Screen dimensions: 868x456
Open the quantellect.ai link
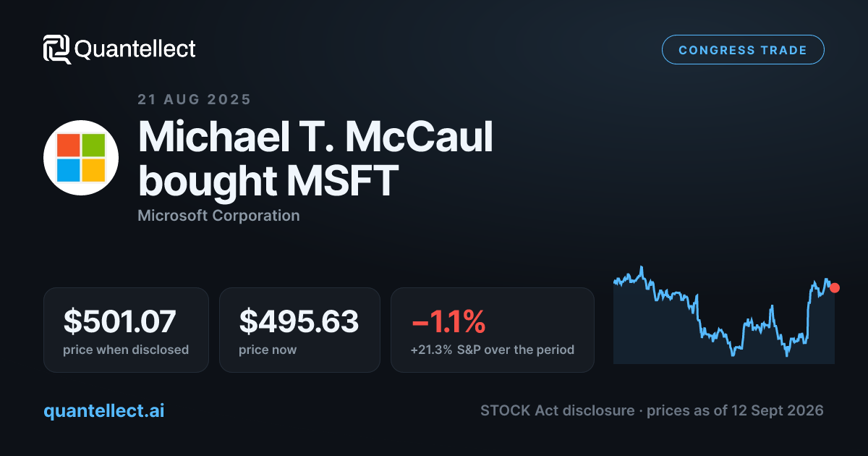(103, 410)
